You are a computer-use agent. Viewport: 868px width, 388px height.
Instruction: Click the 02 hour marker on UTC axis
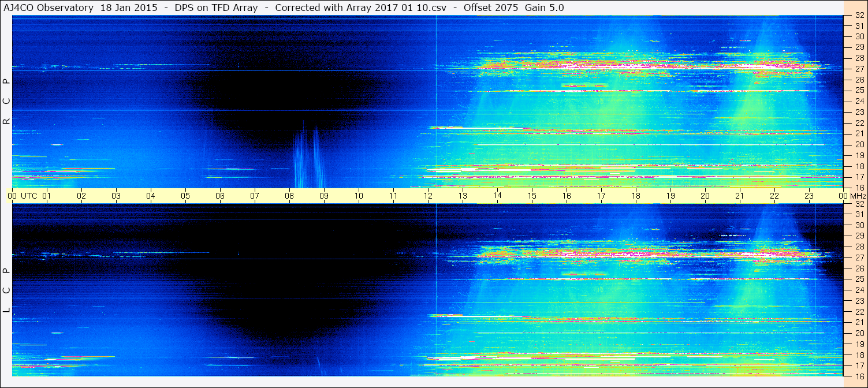point(81,196)
